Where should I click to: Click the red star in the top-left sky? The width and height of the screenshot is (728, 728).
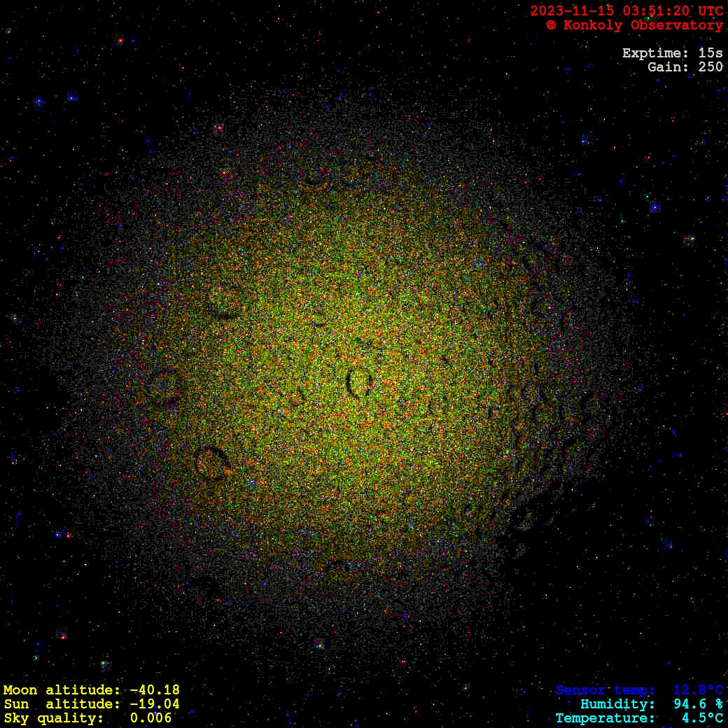(x=120, y=41)
